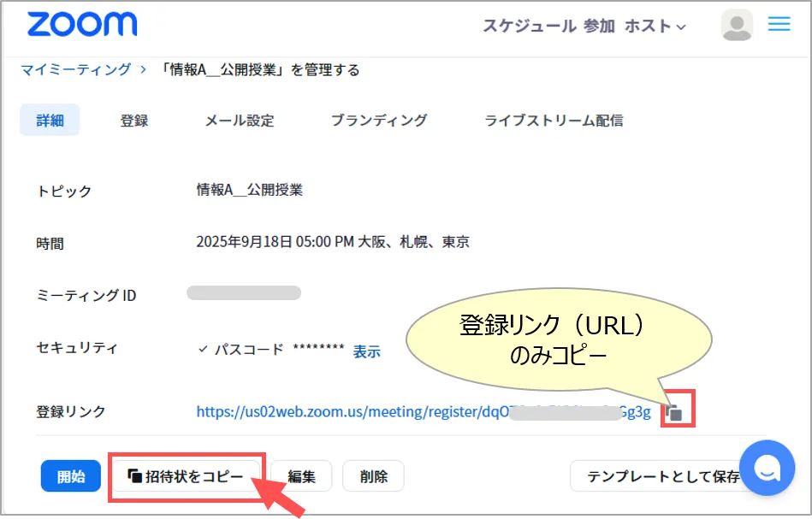
Task: Open the blue chat help bubble
Action: (x=768, y=468)
